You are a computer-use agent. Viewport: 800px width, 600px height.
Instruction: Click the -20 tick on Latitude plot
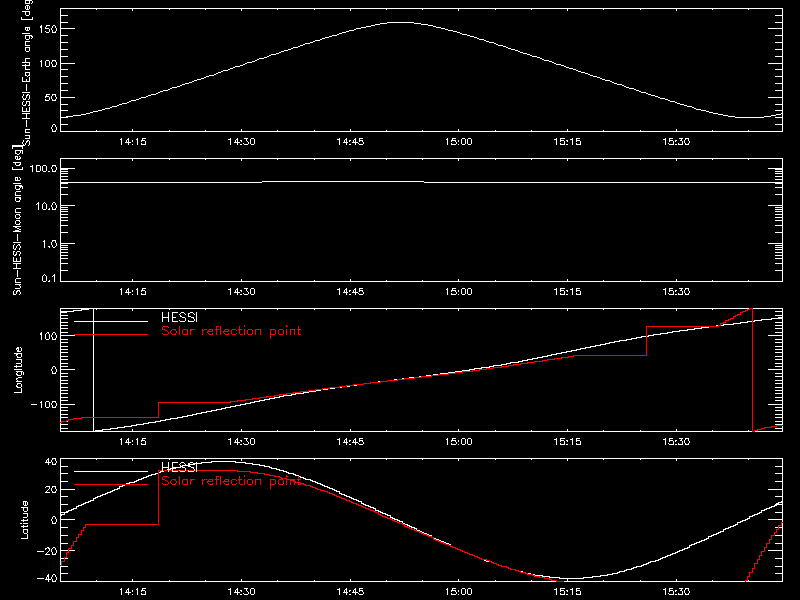[47, 551]
